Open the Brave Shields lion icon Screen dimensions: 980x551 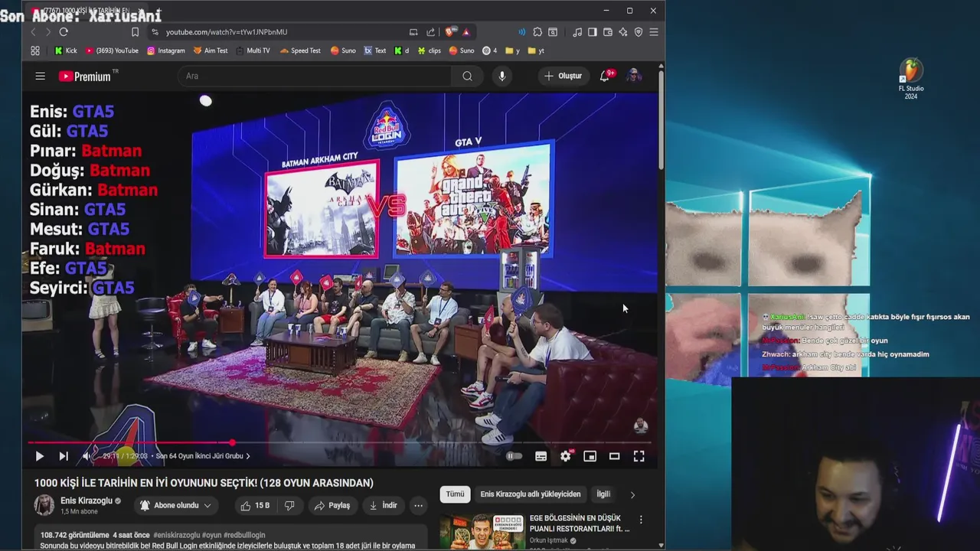(449, 32)
